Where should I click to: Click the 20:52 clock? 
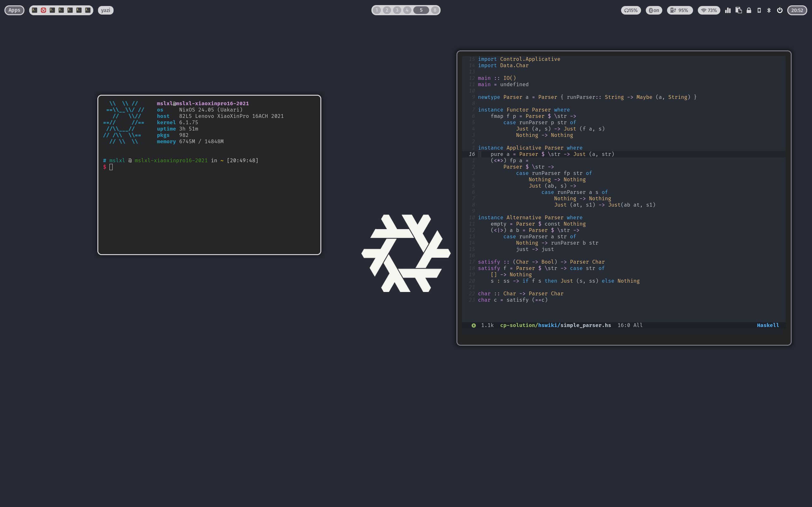[x=797, y=10]
